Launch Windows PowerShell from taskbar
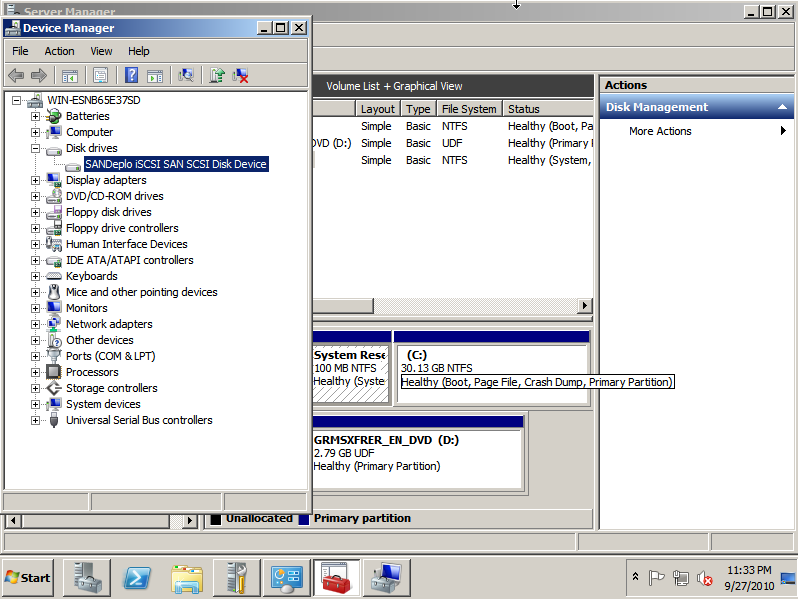The image size is (798, 599). (x=137, y=577)
